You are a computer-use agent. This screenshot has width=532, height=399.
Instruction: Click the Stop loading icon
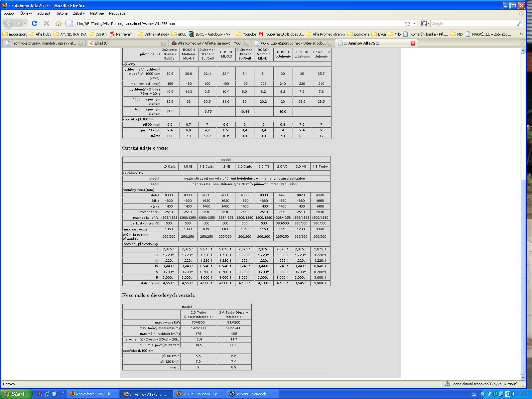tap(47, 23)
